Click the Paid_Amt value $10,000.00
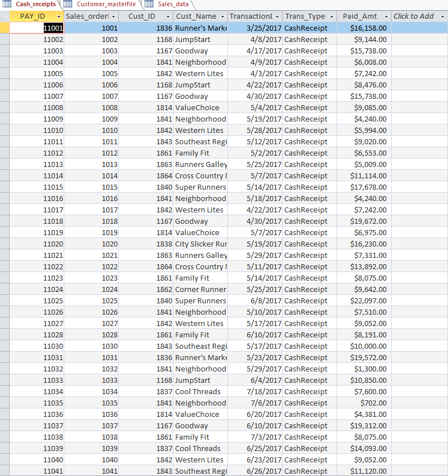448x476 pixels. click(x=364, y=346)
